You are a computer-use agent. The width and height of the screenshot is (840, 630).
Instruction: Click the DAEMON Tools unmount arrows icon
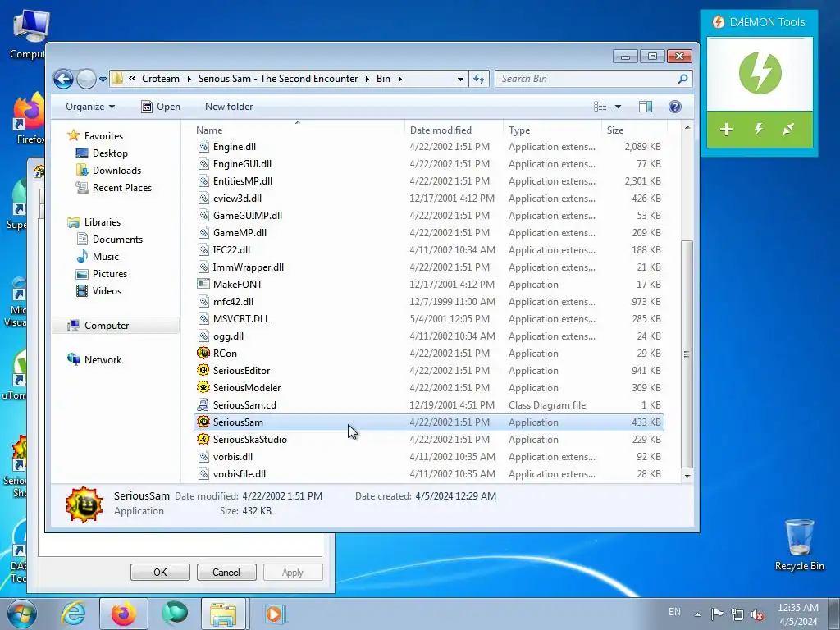click(788, 129)
